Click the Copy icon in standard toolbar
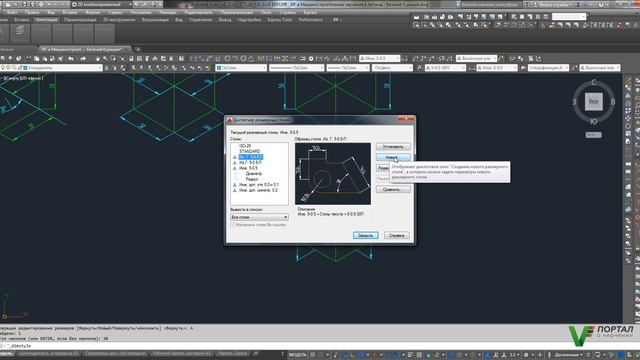Viewport: 640px width, 360px height. point(36,59)
